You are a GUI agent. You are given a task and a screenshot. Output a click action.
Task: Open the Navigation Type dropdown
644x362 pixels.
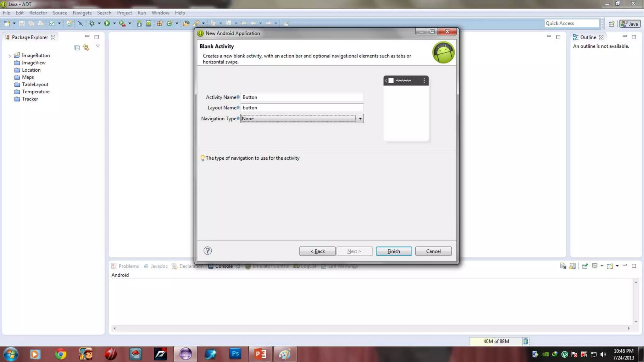pyautogui.click(x=360, y=118)
